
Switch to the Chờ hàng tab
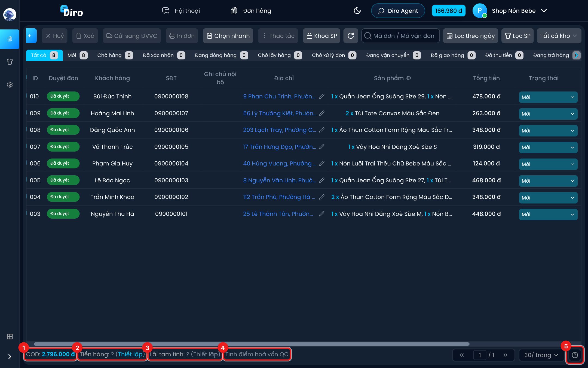click(115, 55)
